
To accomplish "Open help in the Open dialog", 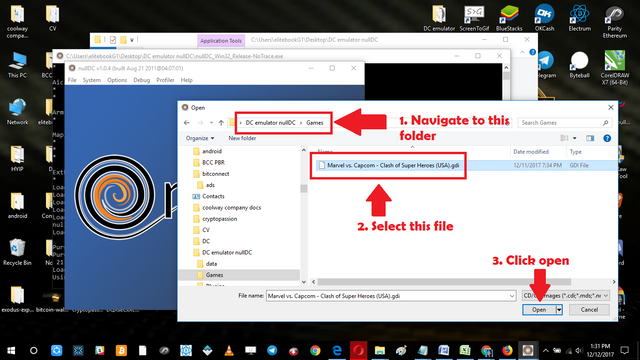I will point(607,138).
